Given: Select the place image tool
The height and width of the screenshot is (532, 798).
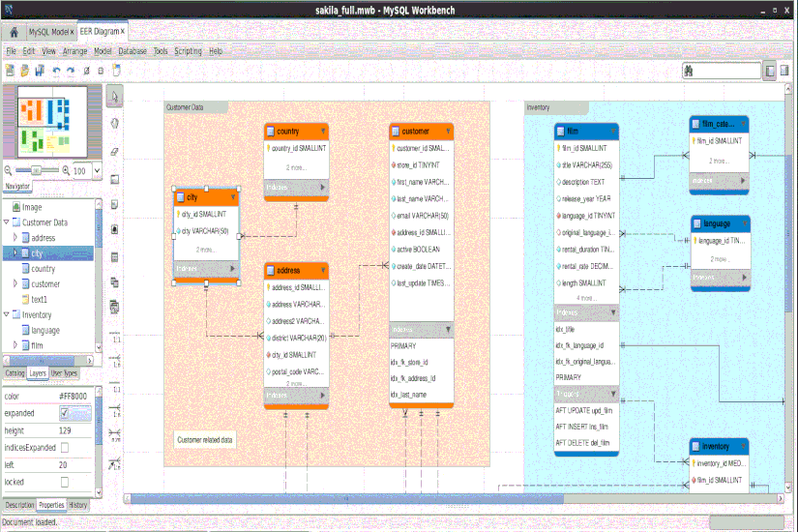Looking at the screenshot, I should 114,229.
